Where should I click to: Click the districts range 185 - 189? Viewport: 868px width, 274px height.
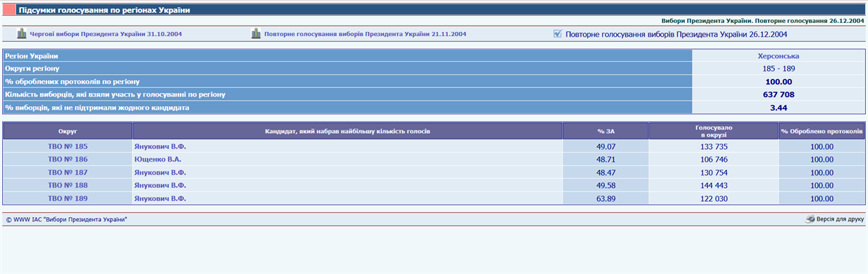click(778, 69)
